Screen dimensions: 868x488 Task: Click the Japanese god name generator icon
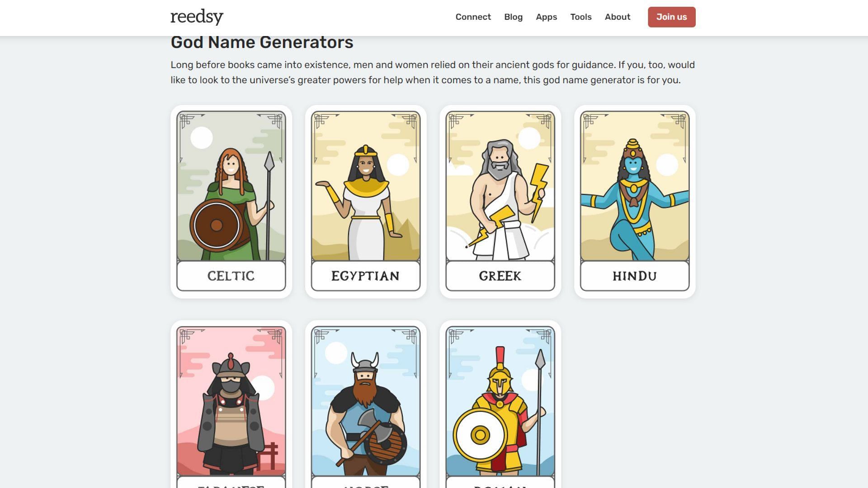231,405
